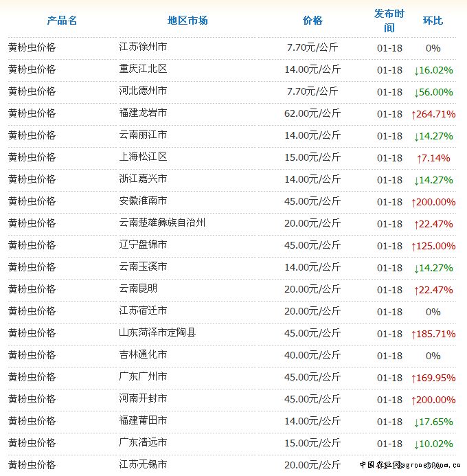Click the 产品名 column header

click(x=62, y=20)
